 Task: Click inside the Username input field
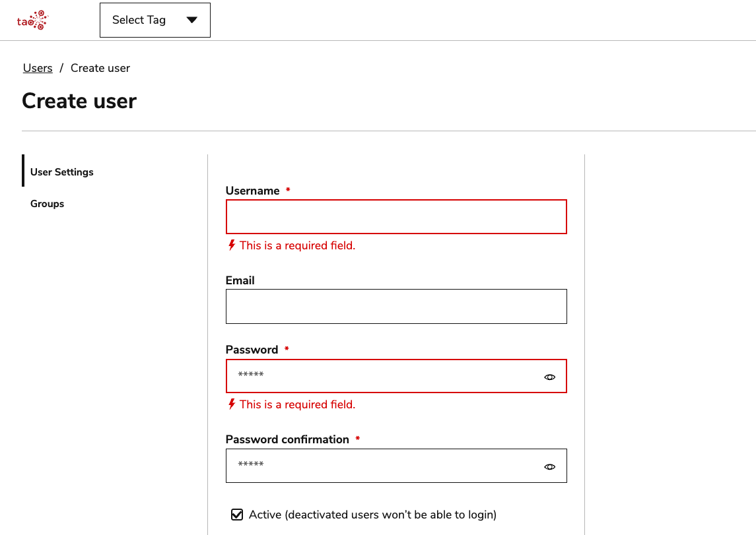tap(396, 216)
